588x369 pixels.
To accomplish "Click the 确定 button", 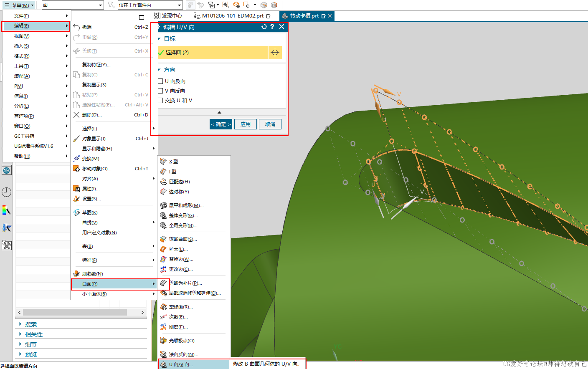I will (220, 124).
